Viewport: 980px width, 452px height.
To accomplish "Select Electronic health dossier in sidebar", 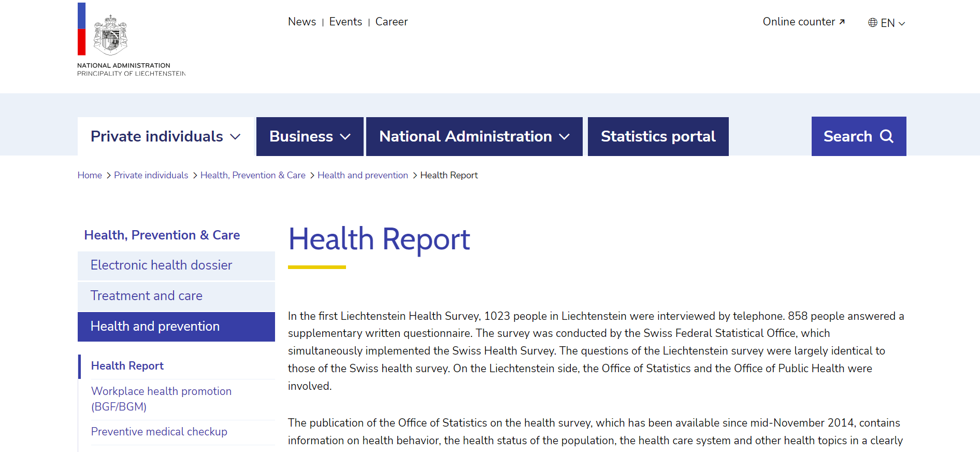I will point(161,265).
